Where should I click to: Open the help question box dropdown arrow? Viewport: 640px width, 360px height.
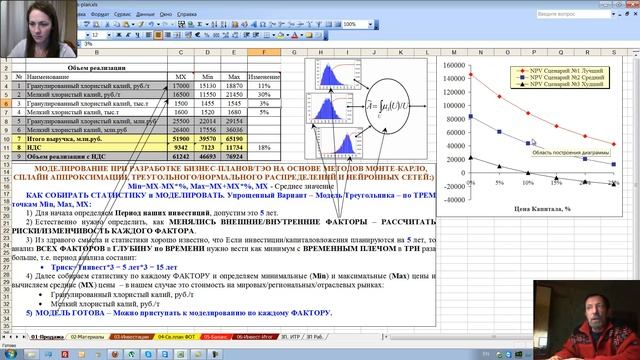pos(613,14)
